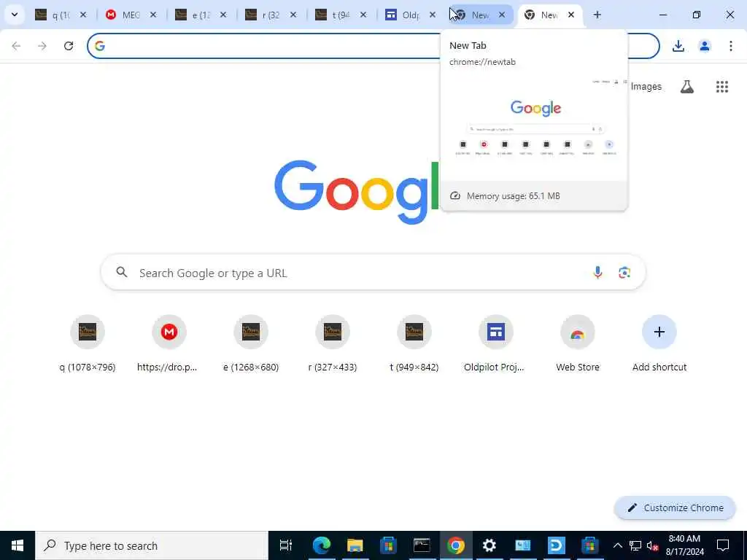
Task: Launch Microsoft Edge from taskbar
Action: click(x=321, y=545)
